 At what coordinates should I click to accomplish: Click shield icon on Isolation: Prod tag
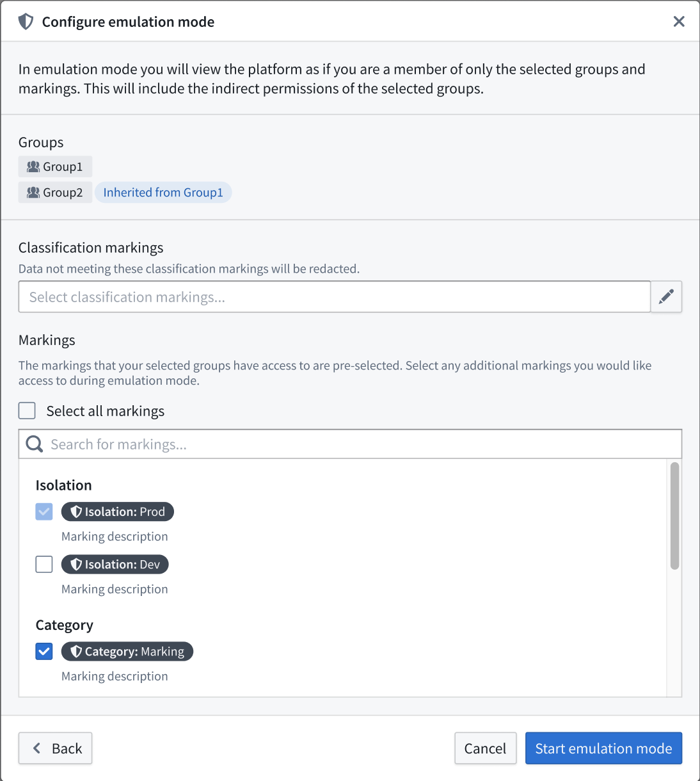tap(76, 511)
